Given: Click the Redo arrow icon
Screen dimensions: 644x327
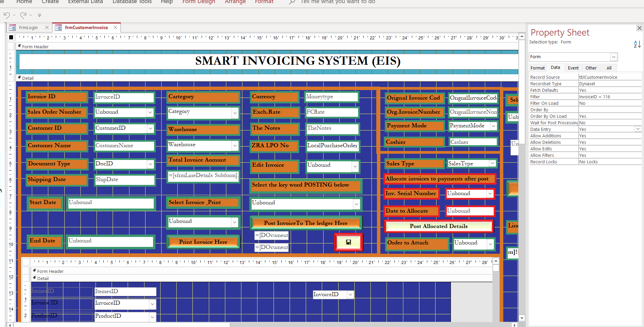Looking at the screenshot, I should 23,15.
